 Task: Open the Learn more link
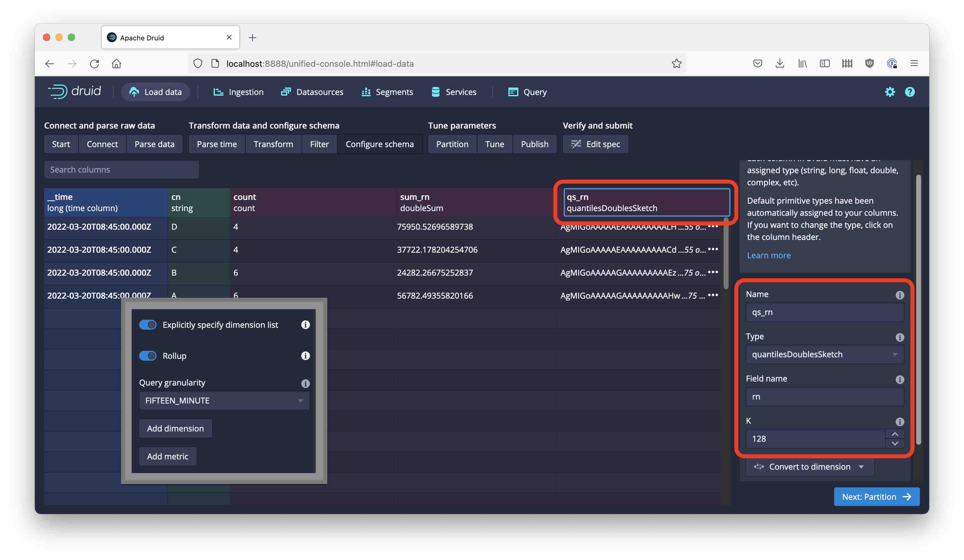click(x=769, y=255)
